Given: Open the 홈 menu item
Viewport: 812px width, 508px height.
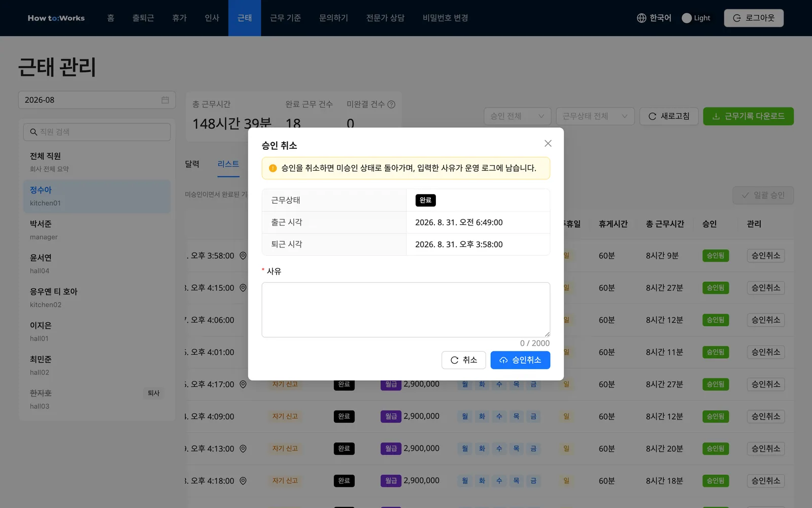Looking at the screenshot, I should coord(111,18).
